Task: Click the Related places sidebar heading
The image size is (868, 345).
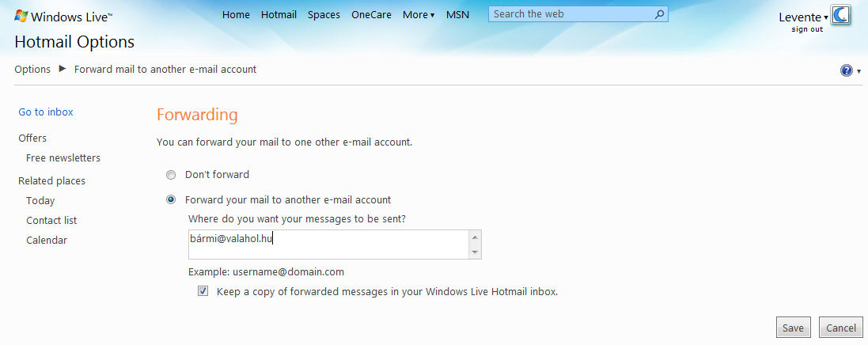Action: 52,181
